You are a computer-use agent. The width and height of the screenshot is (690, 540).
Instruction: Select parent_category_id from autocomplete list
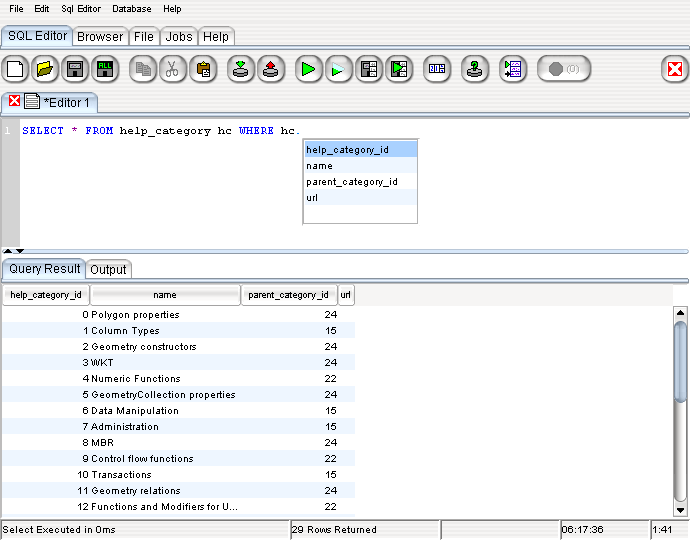pyautogui.click(x=352, y=182)
